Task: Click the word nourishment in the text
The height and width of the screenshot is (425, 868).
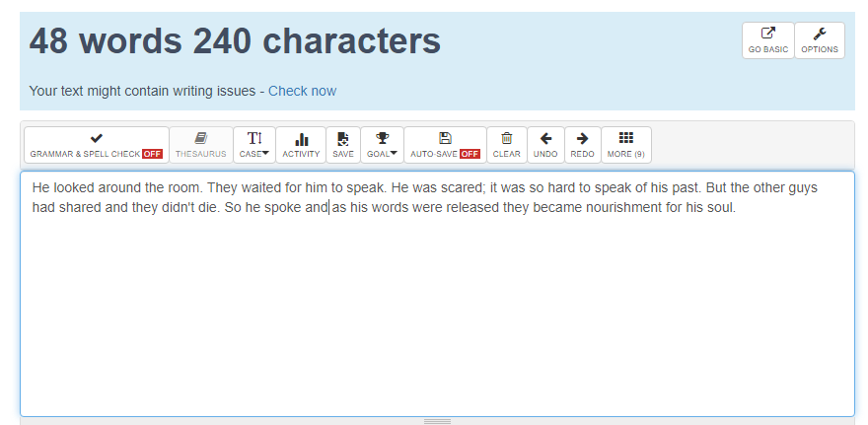Action: 623,207
